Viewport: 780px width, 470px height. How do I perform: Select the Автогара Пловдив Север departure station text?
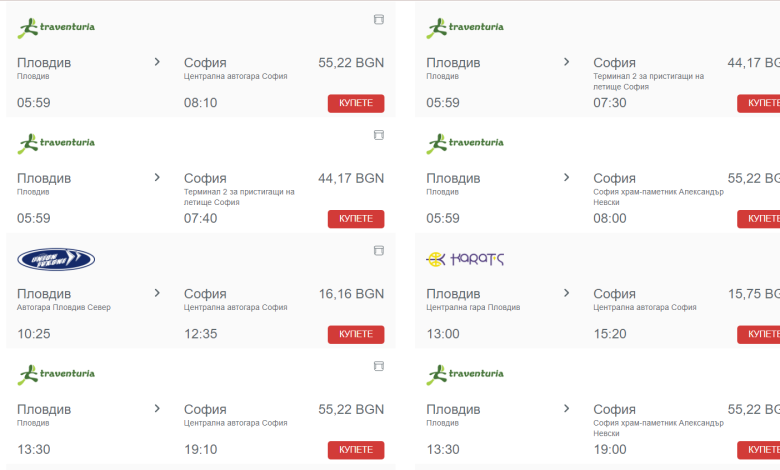coord(64,307)
